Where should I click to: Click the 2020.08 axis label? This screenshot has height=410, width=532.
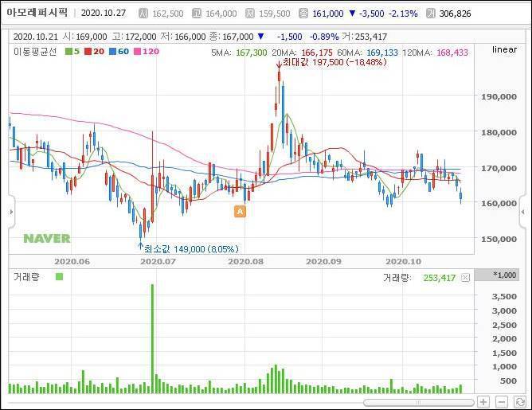(x=245, y=261)
